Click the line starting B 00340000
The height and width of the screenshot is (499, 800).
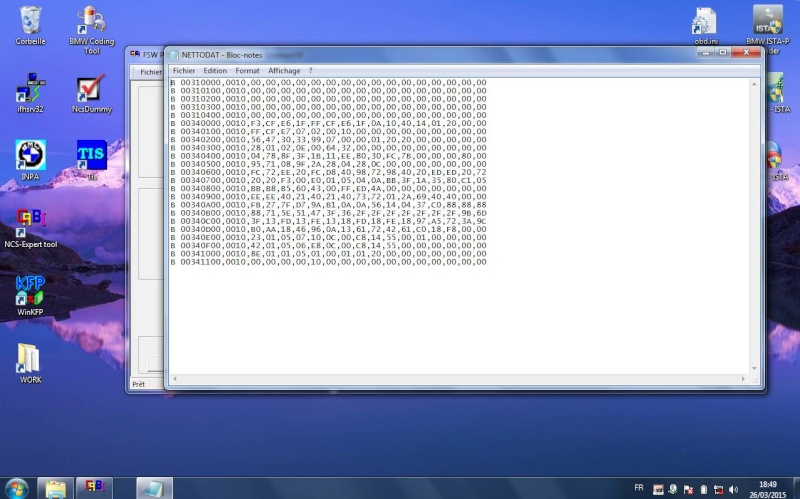coord(329,123)
